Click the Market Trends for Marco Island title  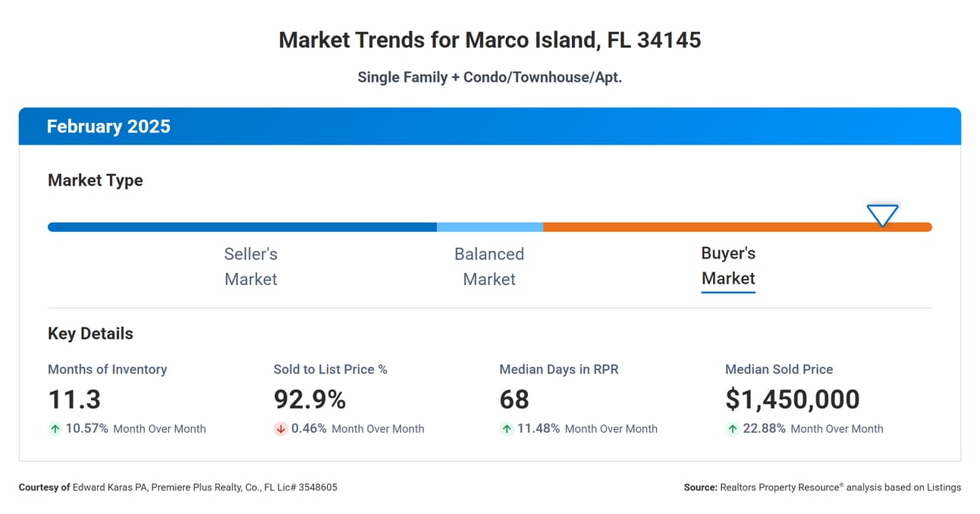(x=489, y=40)
